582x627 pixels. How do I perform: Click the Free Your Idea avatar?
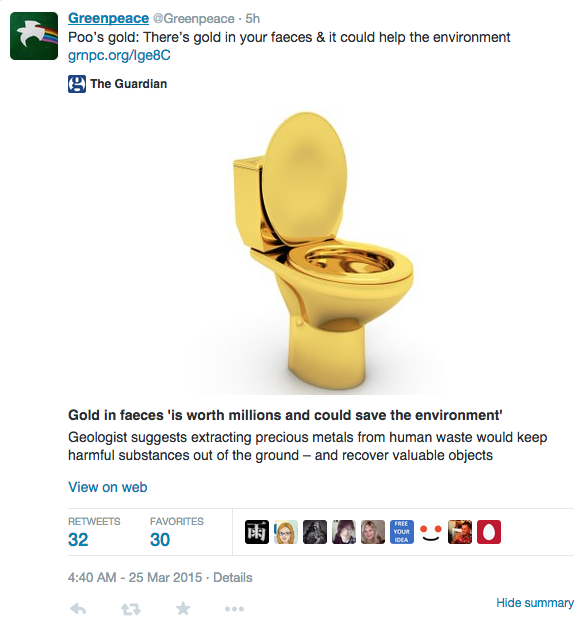tap(402, 532)
